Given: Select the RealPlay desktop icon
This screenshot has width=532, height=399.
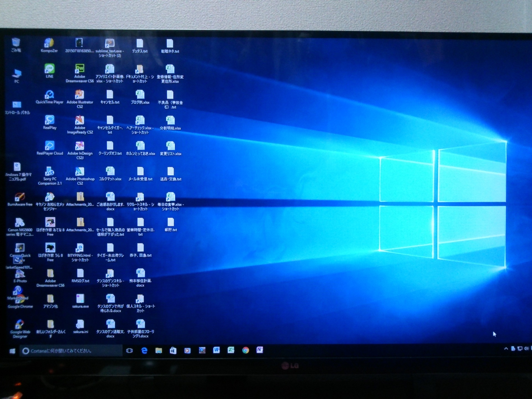Looking at the screenshot, I should pos(50,123).
